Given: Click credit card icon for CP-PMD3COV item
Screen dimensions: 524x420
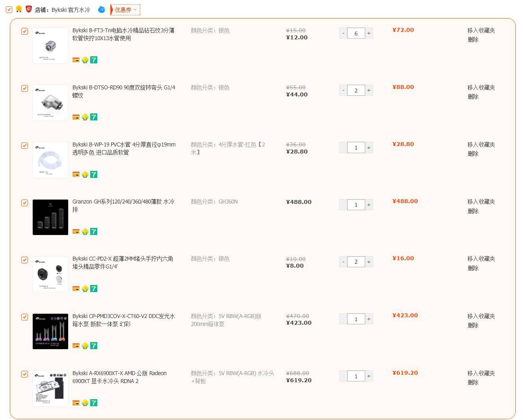Looking at the screenshot, I should (x=76, y=346).
